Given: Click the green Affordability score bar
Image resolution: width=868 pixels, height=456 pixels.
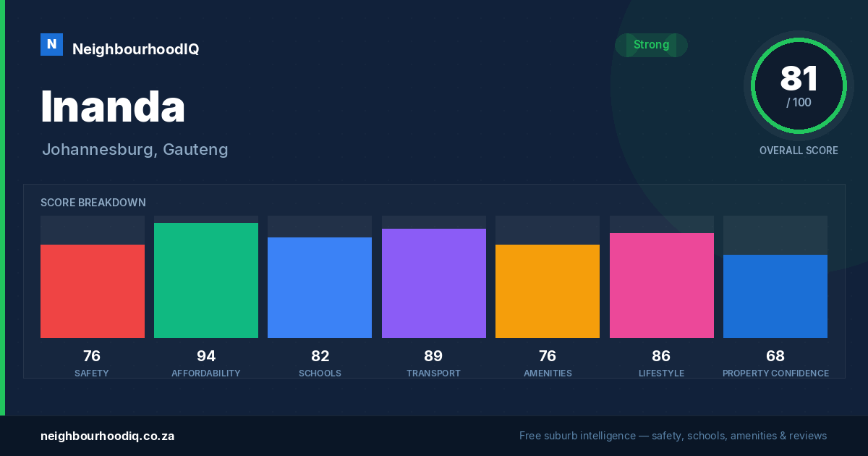Looking at the screenshot, I should [206, 280].
